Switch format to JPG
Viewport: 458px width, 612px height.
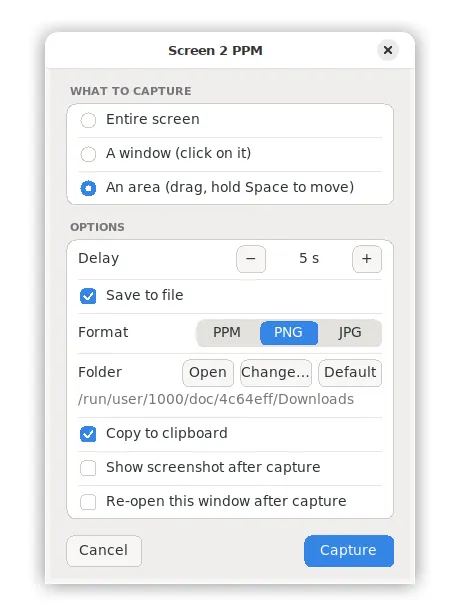tap(350, 333)
